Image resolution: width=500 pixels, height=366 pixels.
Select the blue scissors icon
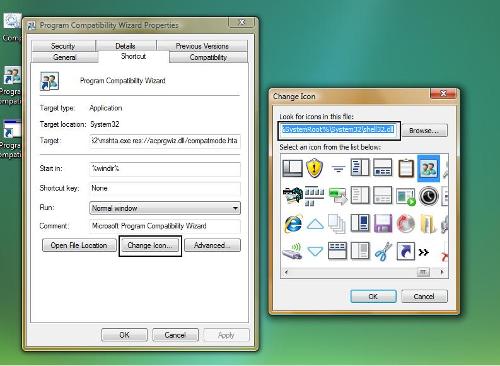coord(383,251)
